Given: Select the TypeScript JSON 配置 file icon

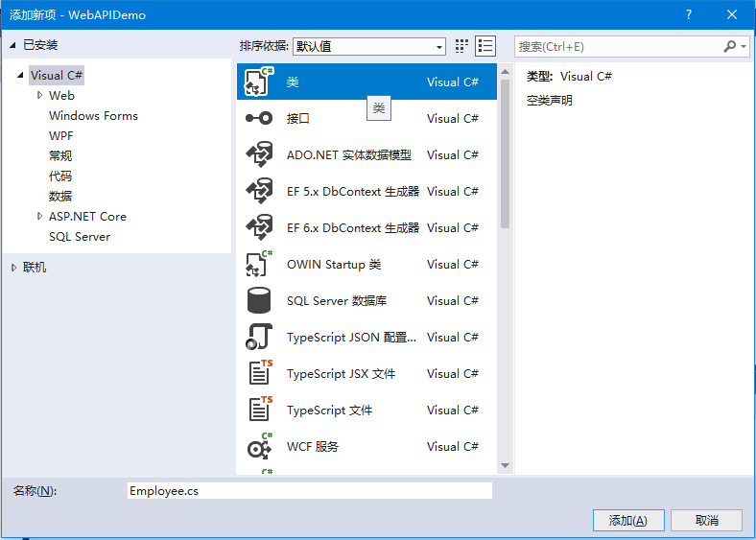Looking at the screenshot, I should pyautogui.click(x=259, y=338).
